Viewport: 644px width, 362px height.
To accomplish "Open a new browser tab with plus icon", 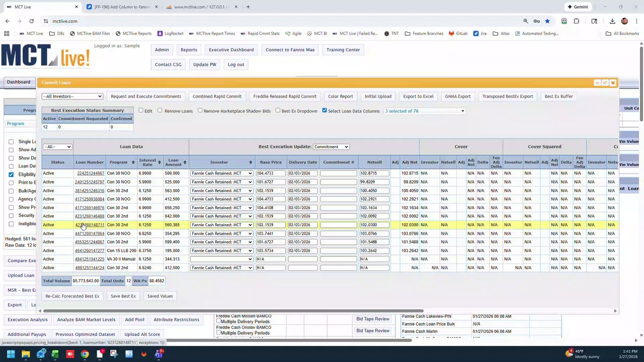I will click(248, 7).
